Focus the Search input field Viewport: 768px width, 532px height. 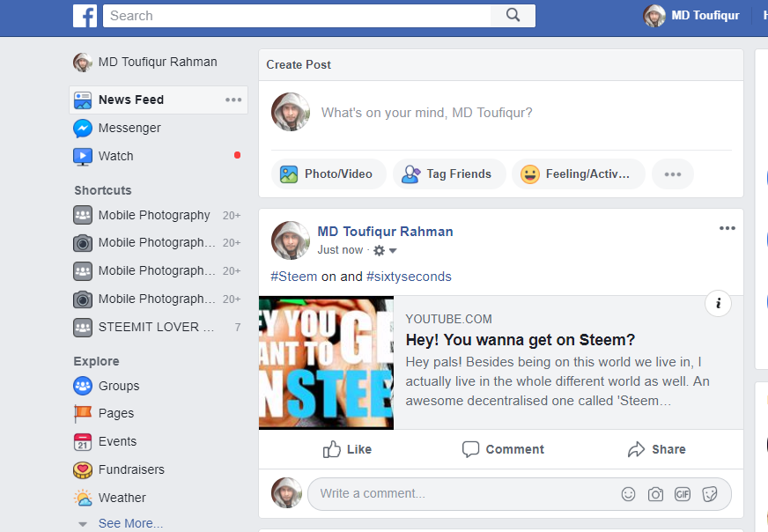297,16
